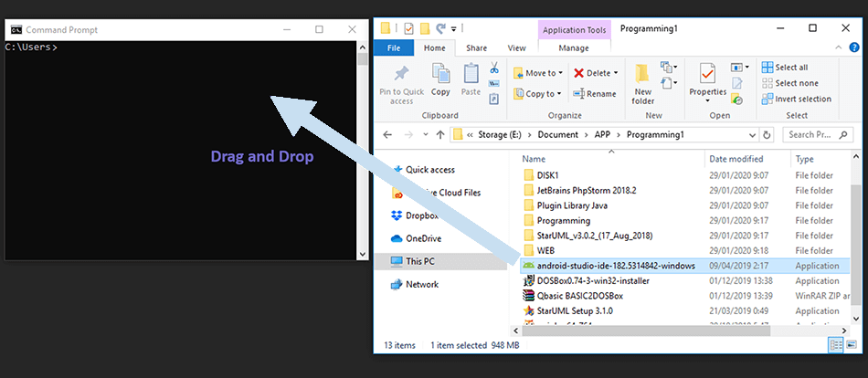
Task: Click the Command Prompt title bar icon
Action: pyautogui.click(x=16, y=30)
